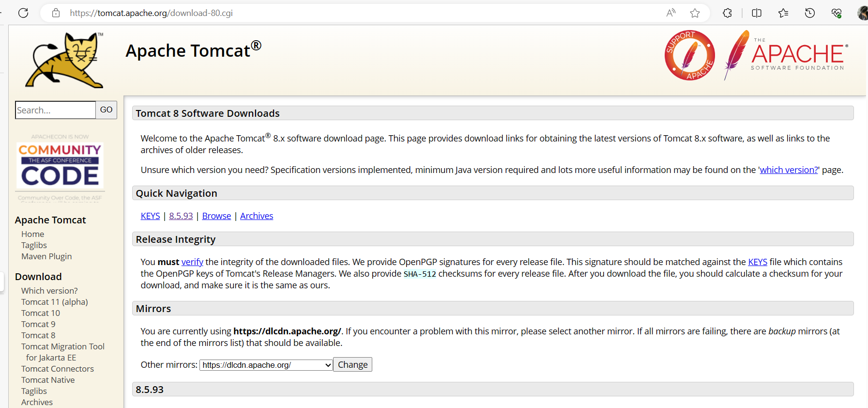Open the Extensions puzzle icon
Image resolution: width=868 pixels, height=408 pixels.
coord(727,13)
